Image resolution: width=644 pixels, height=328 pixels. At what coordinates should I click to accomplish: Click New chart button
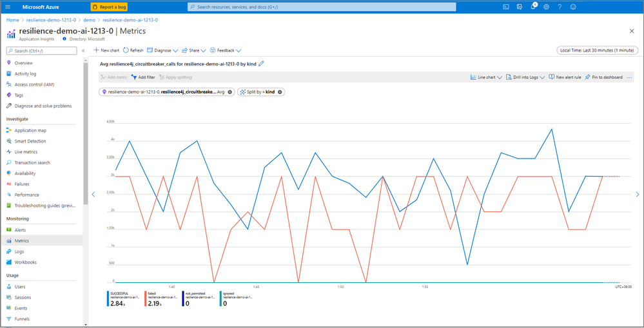[x=106, y=50]
